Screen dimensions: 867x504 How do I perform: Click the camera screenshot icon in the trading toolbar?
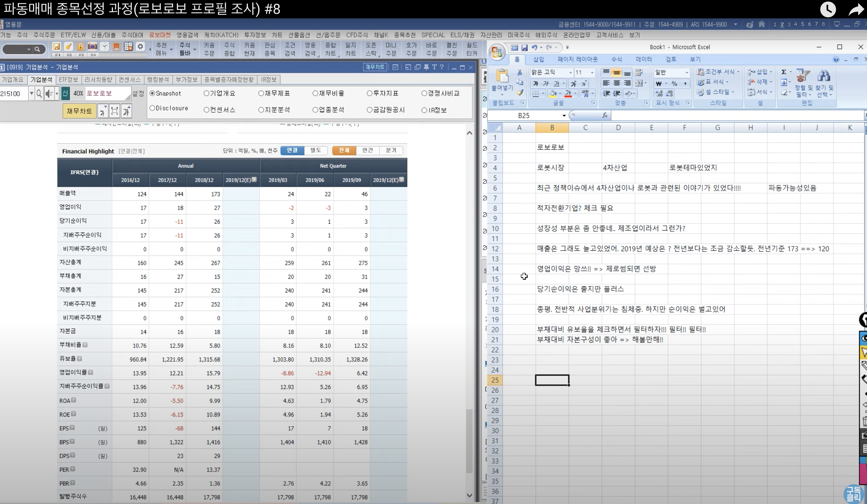[x=92, y=46]
